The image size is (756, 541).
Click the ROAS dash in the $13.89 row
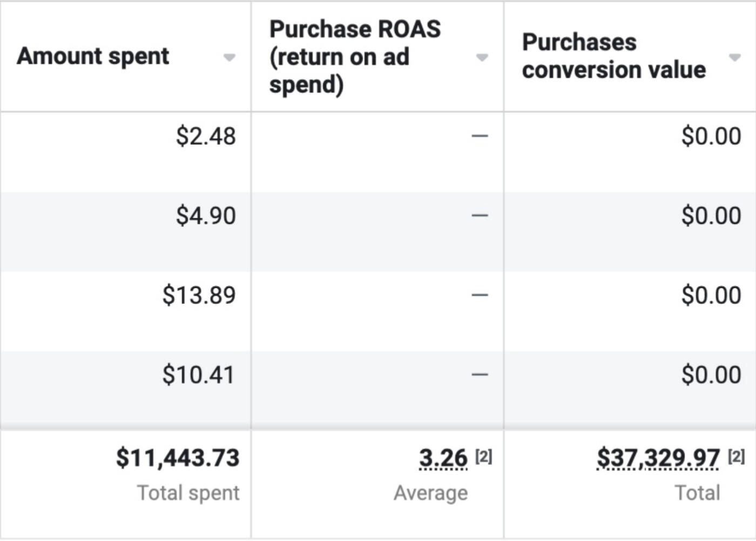tap(480, 295)
